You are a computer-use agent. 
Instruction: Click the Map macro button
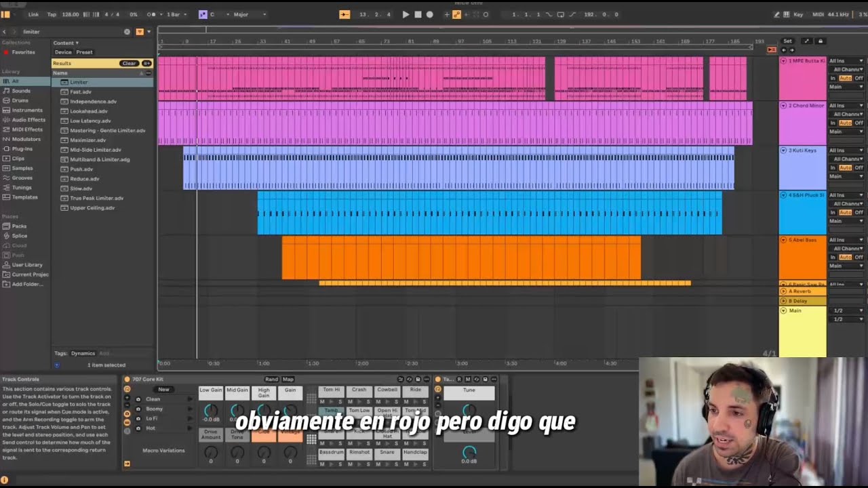click(x=288, y=380)
